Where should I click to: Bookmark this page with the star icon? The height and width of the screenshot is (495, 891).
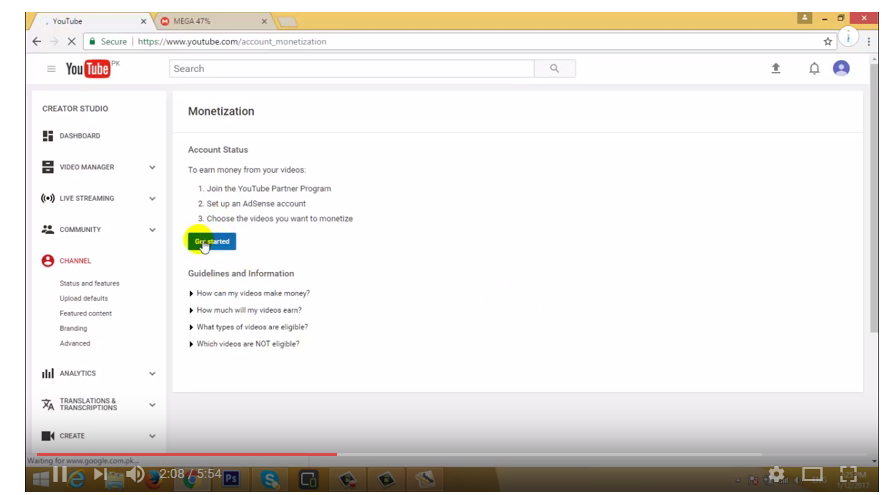coord(827,41)
